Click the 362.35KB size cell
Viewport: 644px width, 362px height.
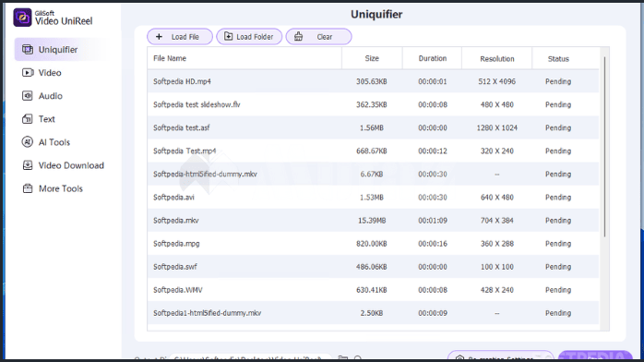pos(372,104)
